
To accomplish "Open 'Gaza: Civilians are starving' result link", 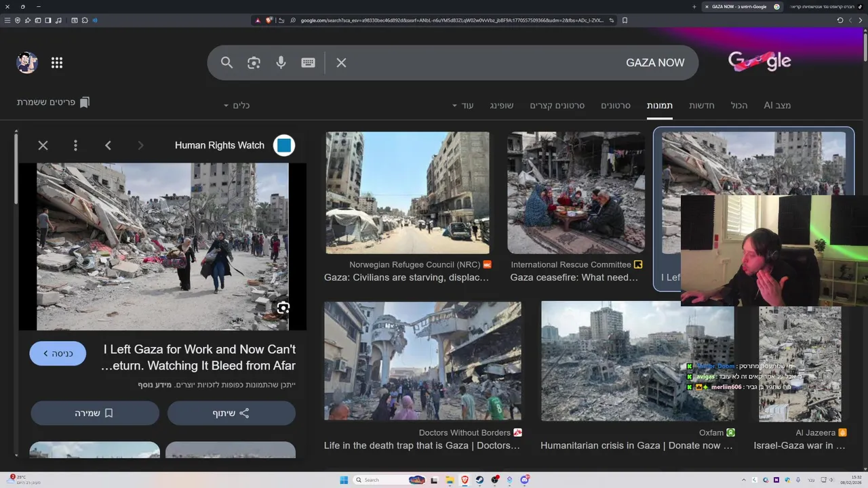I will click(406, 277).
